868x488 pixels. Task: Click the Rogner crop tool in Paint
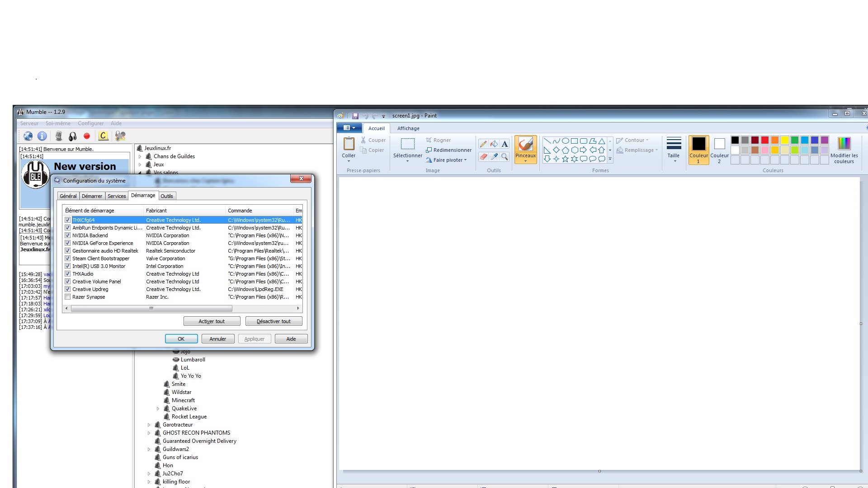438,140
